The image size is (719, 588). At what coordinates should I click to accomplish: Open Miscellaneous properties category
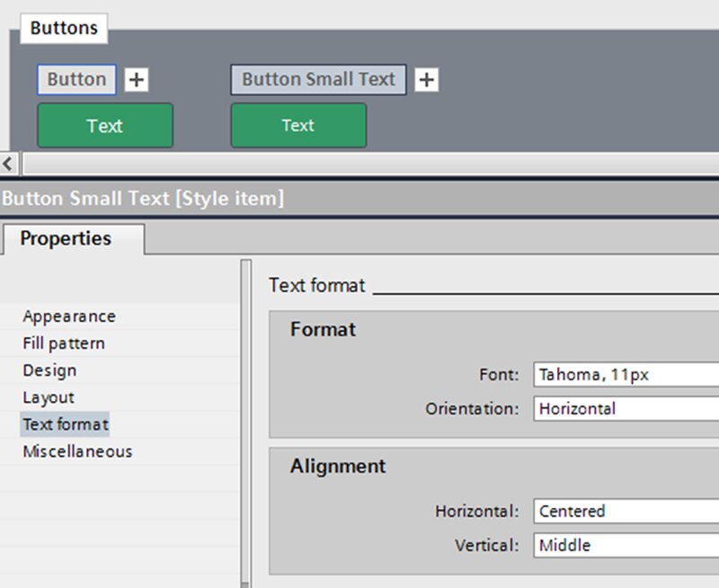(x=77, y=451)
